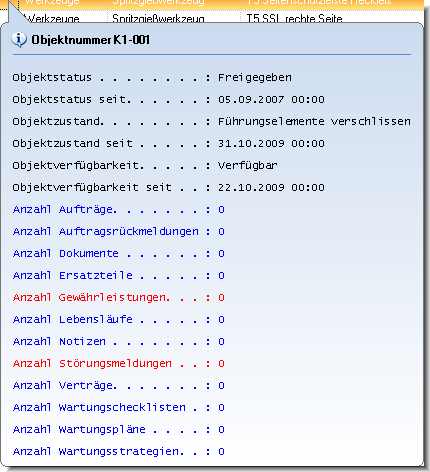Click the red Anzahl Störungsmeldungen line
Screen dimensions: 430x472
119,364
